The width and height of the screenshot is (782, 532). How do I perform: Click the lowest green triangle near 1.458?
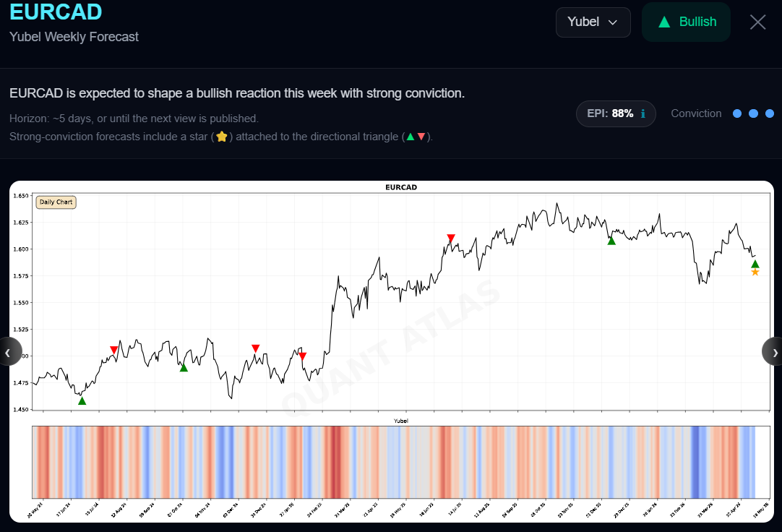82,400
